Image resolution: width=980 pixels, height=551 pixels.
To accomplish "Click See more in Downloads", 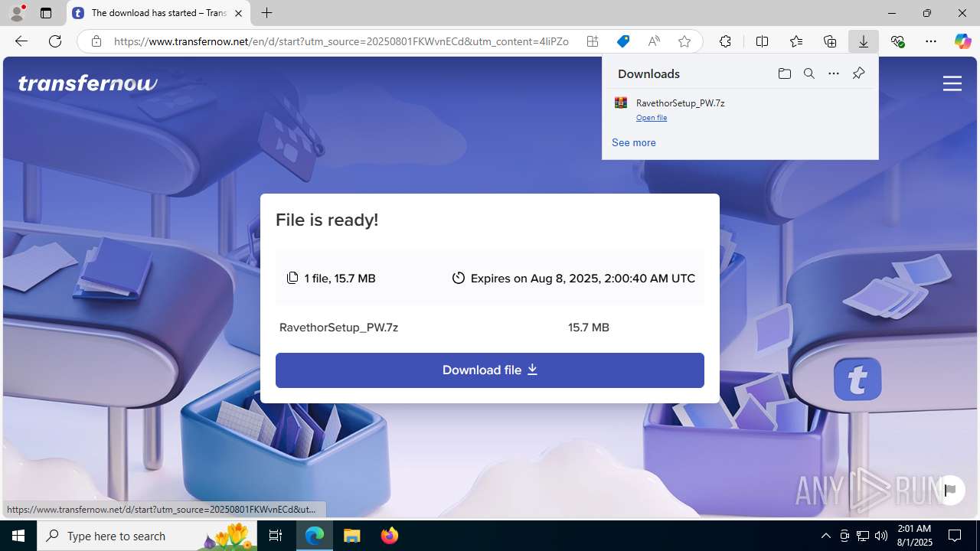I will pos(633,143).
